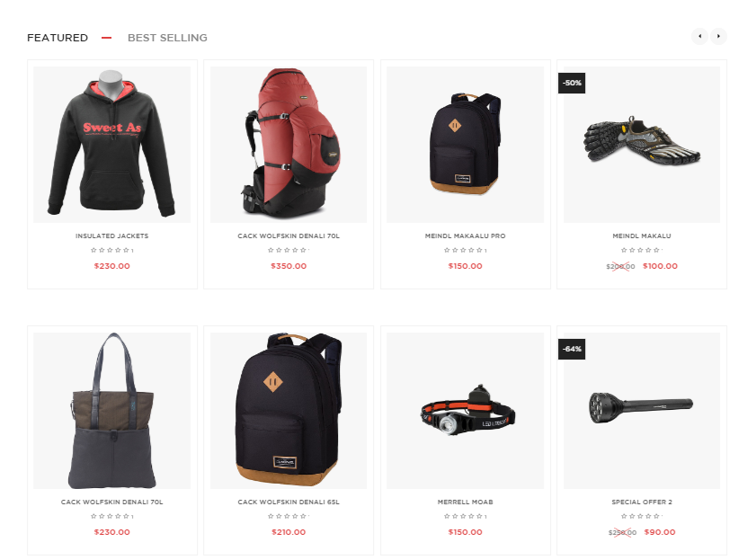Viewport: 756px width, 560px height.
Task: Select the Featured tab
Action: (58, 38)
